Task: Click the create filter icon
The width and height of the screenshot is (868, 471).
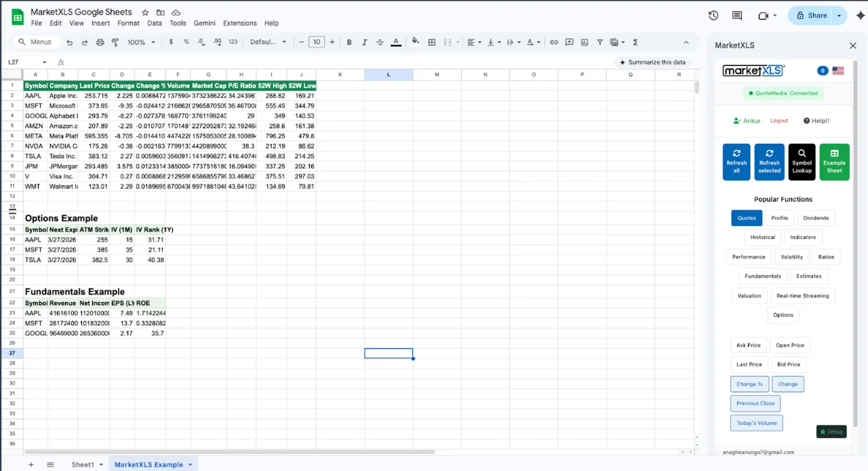Action: [600, 42]
